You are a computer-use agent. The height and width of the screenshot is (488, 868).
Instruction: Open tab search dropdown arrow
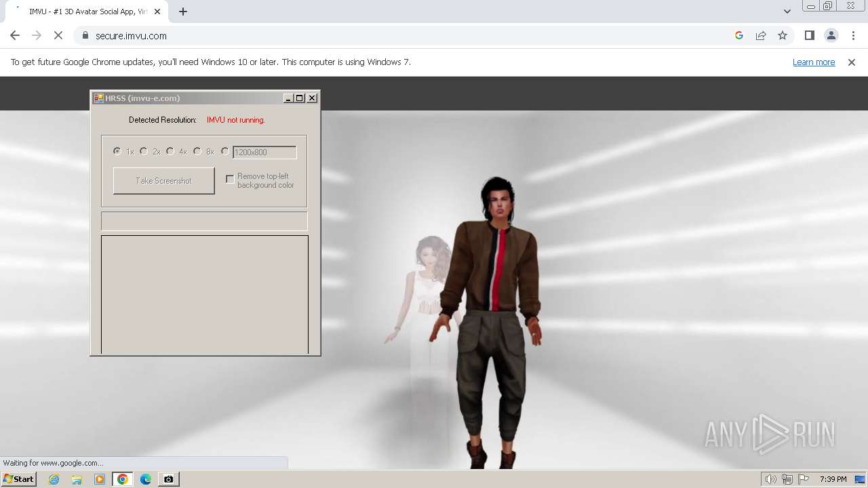[x=787, y=12]
